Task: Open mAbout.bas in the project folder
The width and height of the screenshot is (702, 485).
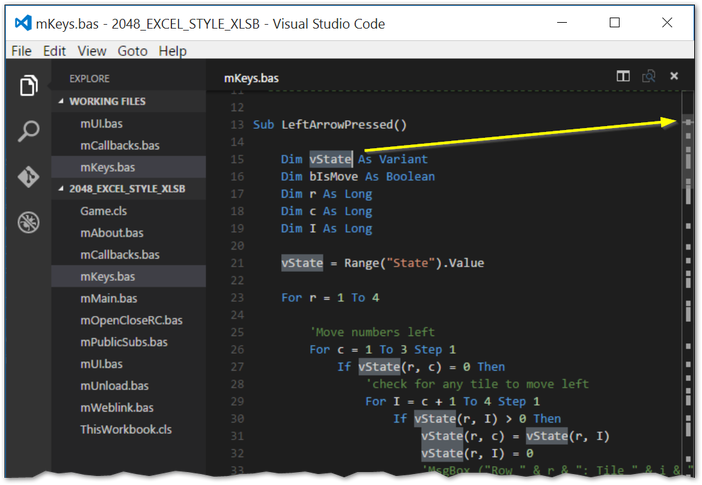Action: pos(128,233)
